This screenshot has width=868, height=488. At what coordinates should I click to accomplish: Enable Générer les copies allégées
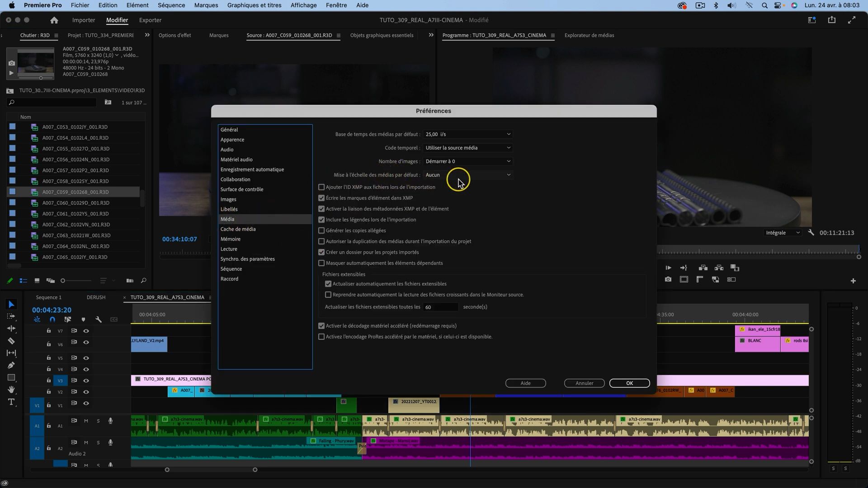(x=321, y=230)
